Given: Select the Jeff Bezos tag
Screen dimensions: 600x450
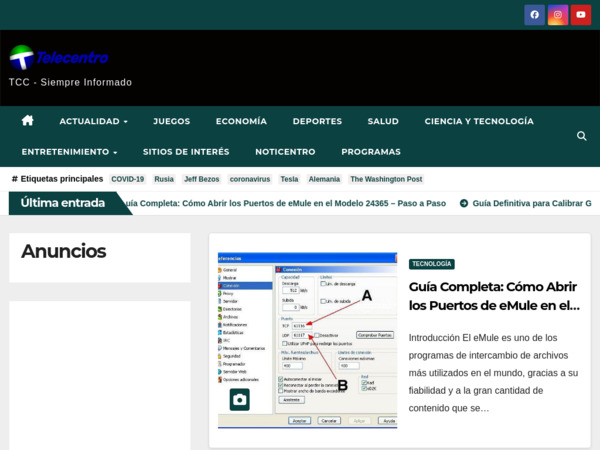Looking at the screenshot, I should pyautogui.click(x=202, y=179).
